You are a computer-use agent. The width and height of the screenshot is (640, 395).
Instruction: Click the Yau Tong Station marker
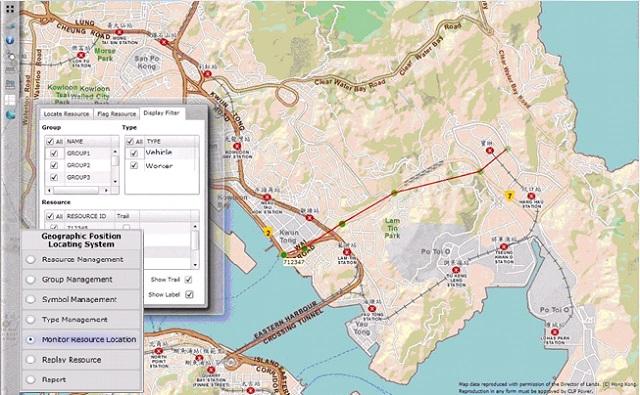pyautogui.click(x=372, y=308)
